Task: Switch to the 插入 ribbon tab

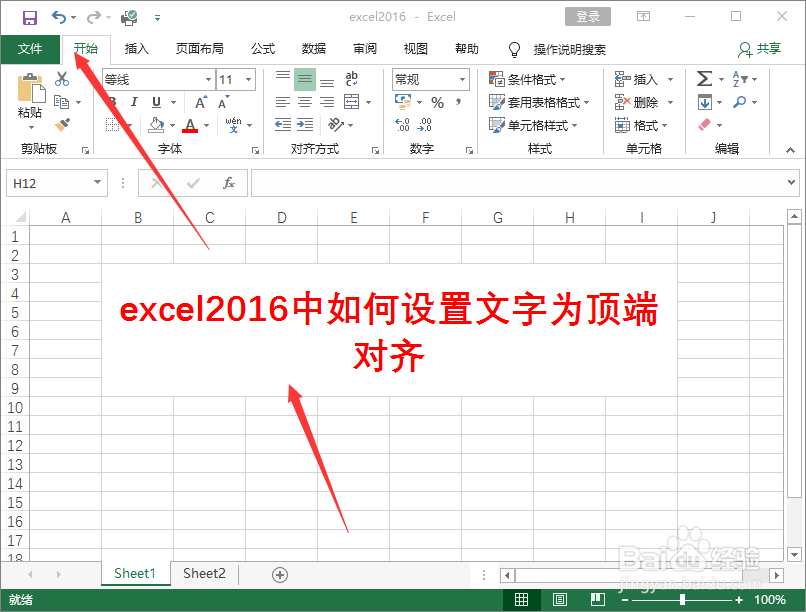Action: [x=137, y=49]
